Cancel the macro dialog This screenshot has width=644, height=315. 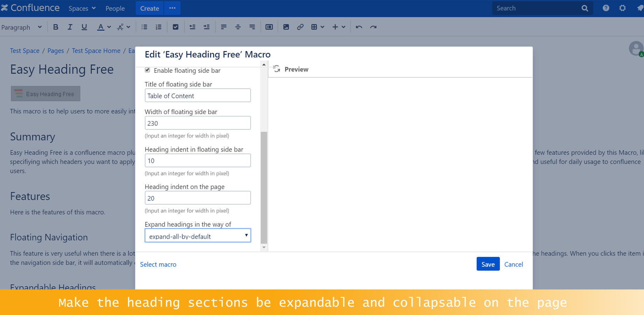(513, 264)
